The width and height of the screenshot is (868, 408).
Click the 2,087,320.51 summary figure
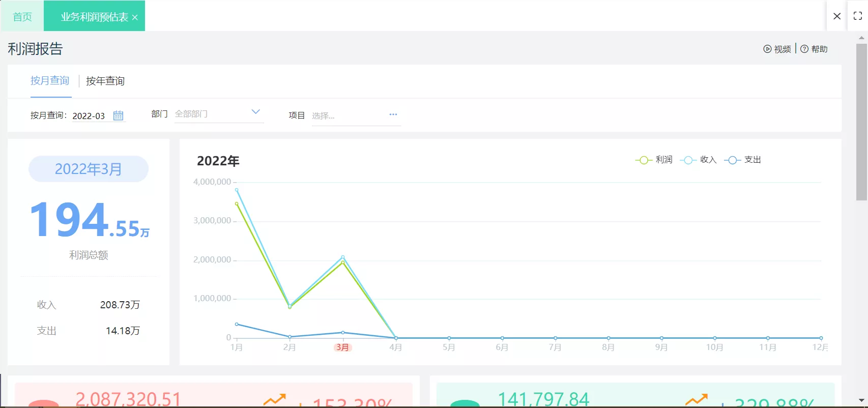coord(128,399)
